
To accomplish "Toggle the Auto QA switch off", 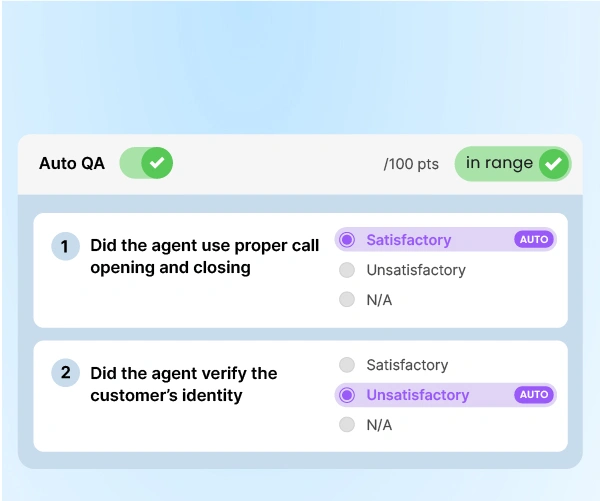I will [x=146, y=163].
